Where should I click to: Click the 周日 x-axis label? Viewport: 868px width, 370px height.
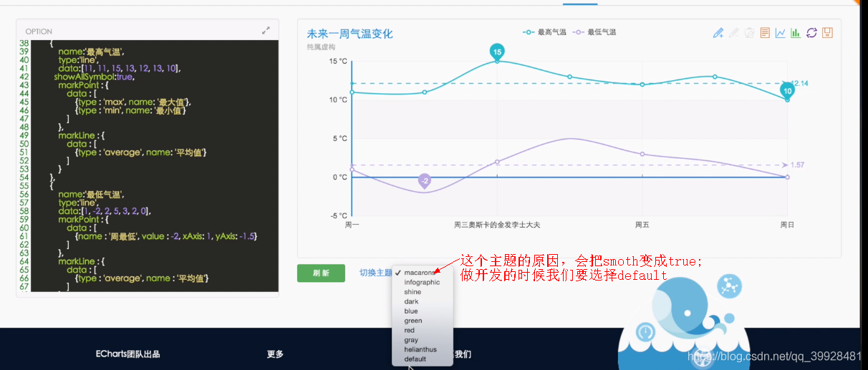pos(787,225)
